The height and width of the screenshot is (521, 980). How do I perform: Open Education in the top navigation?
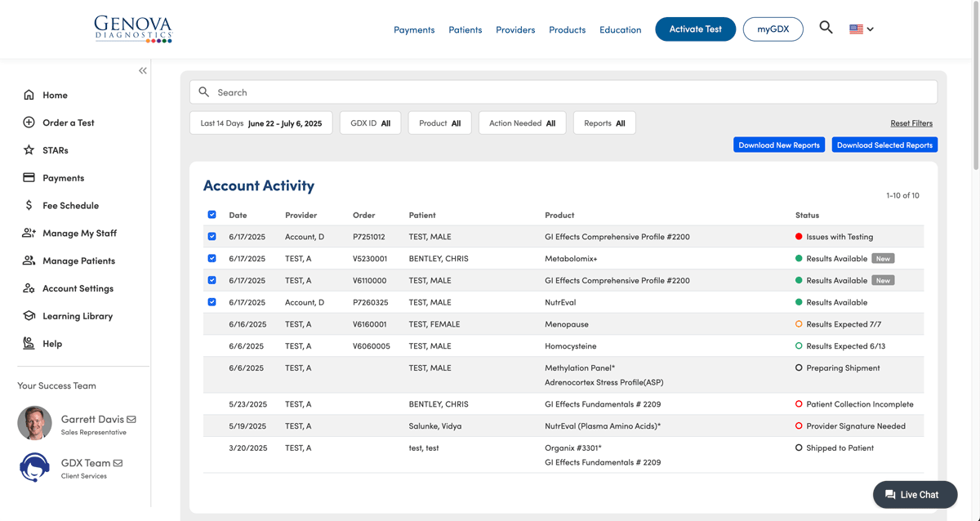coord(621,29)
